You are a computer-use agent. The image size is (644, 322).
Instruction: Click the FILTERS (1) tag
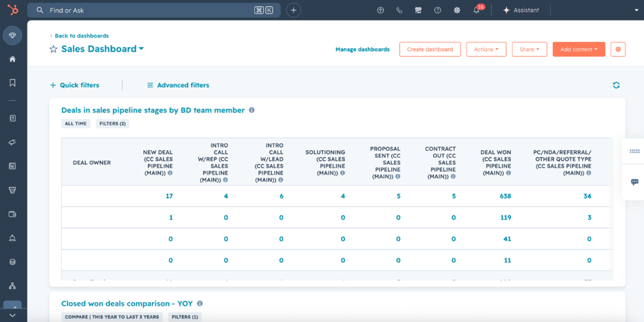click(185, 317)
